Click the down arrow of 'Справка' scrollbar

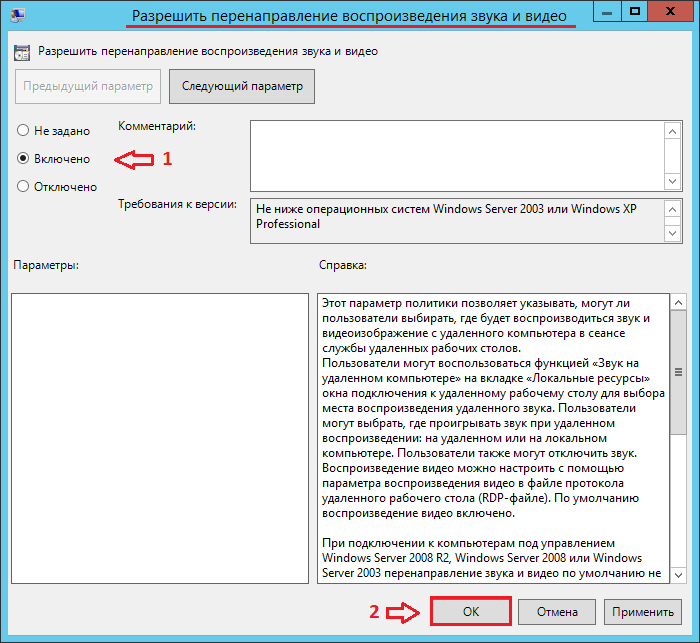pos(678,573)
